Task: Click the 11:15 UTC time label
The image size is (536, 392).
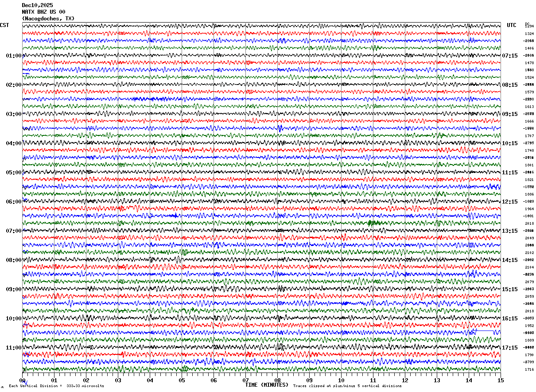Action: (510, 173)
